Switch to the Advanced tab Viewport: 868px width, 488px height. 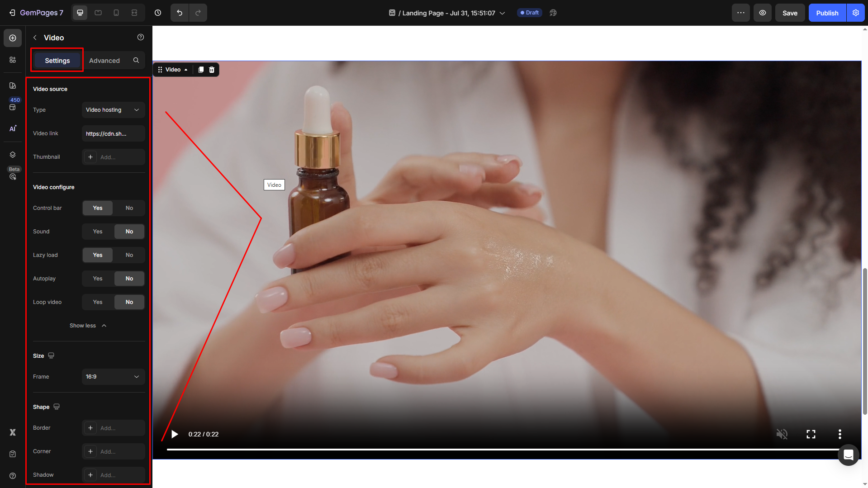104,61
